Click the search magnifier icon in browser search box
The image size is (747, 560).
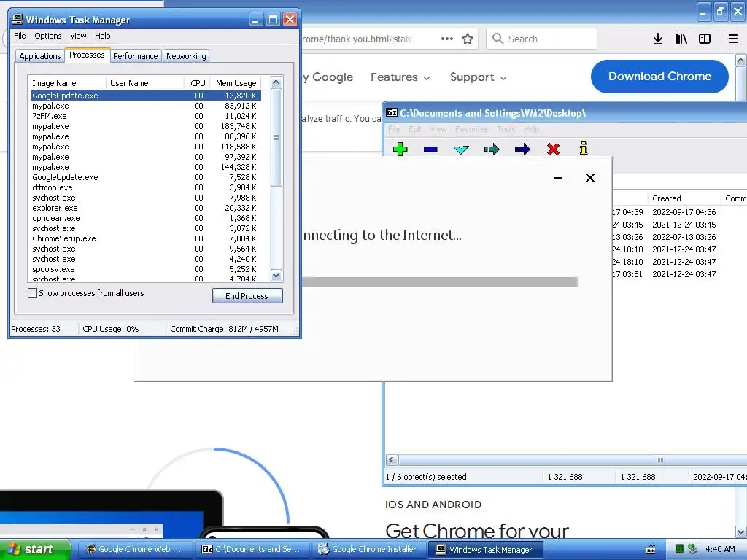(x=498, y=39)
